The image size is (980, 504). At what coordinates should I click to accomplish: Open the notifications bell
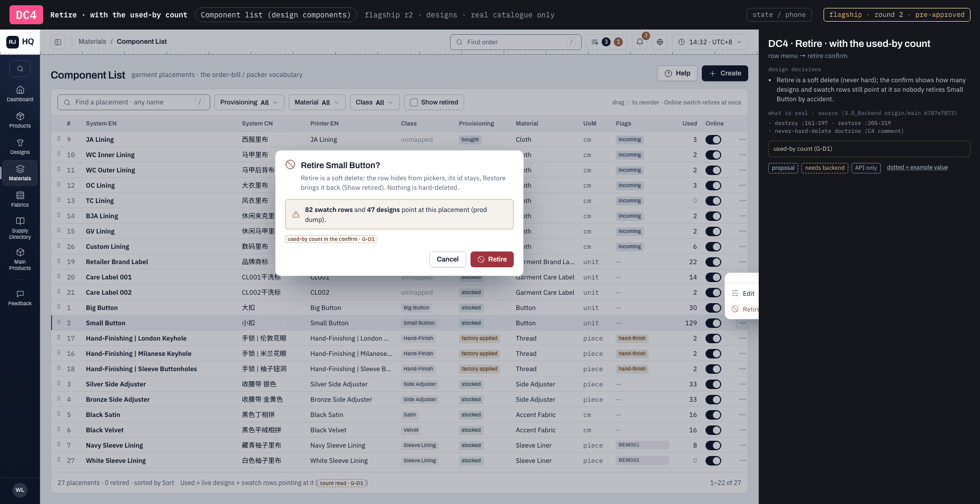point(640,42)
